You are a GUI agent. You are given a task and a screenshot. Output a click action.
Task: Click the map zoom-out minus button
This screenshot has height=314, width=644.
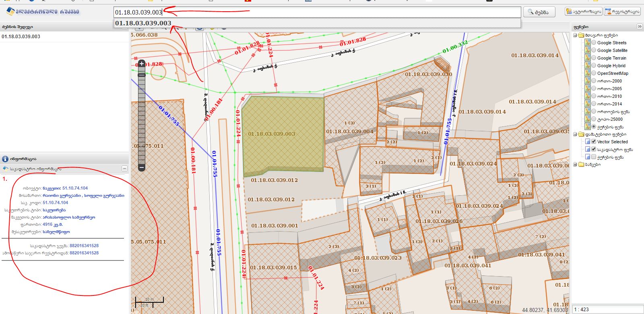(142, 167)
